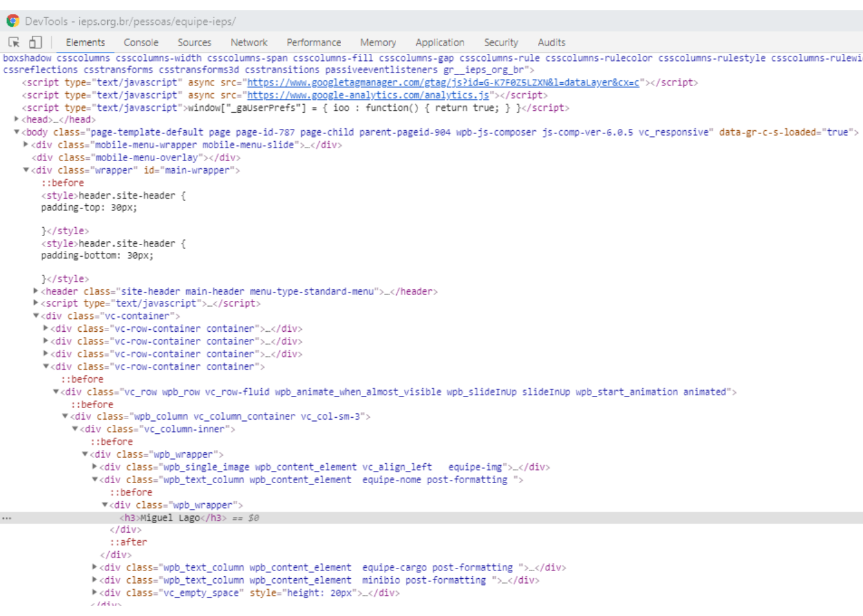Image resolution: width=863 pixels, height=616 pixels.
Task: Collapse the vc-container div
Action: tap(36, 316)
